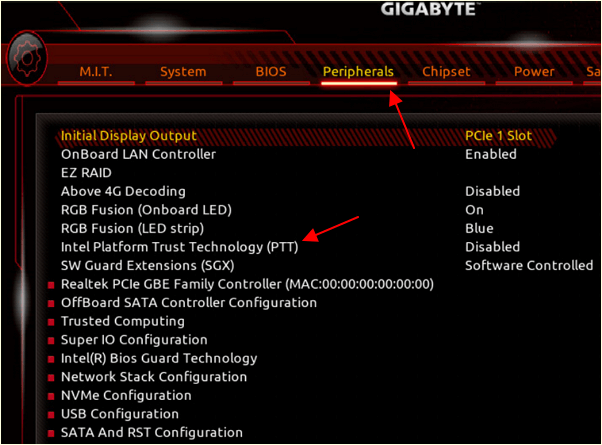Open the BIOS tab
This screenshot has height=445, width=602.
[x=271, y=72]
